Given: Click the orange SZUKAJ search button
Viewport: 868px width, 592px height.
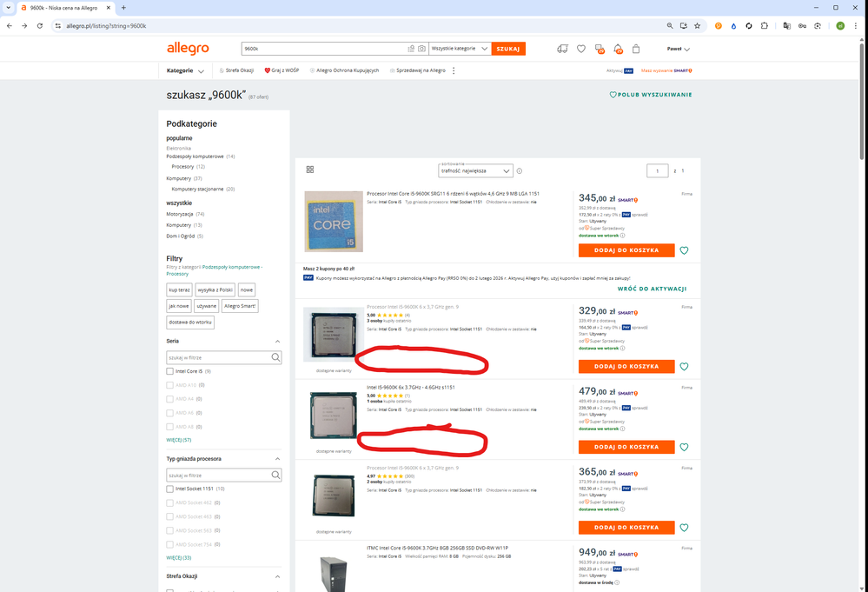Looking at the screenshot, I should coord(510,49).
